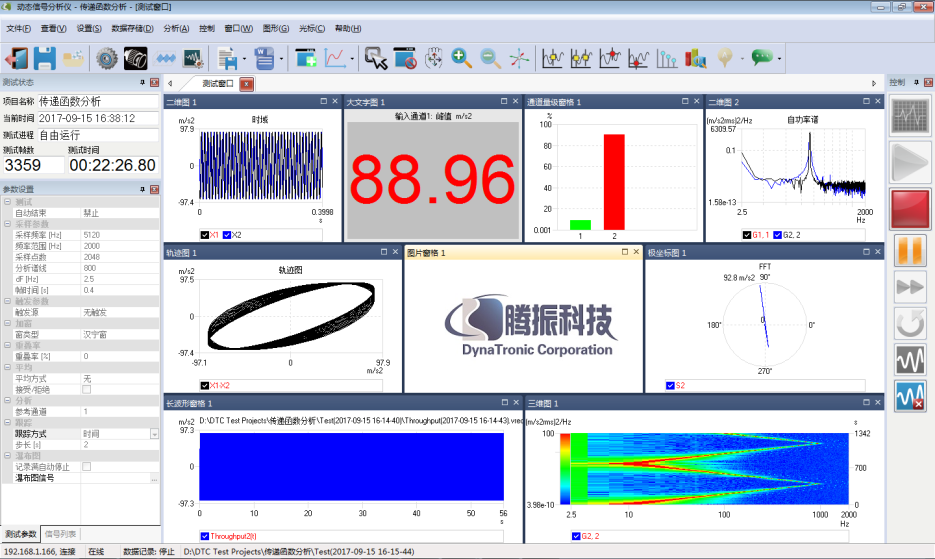Click the waveform icon with red X

(910, 396)
